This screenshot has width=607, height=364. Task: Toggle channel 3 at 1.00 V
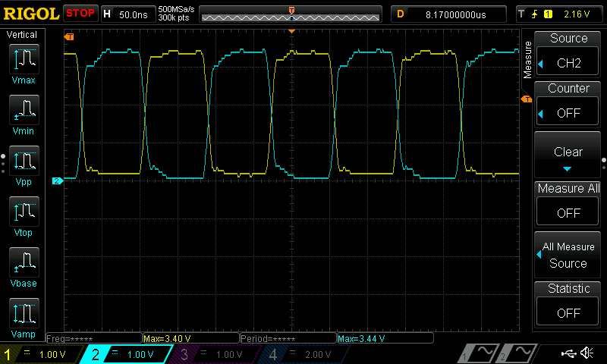point(215,354)
